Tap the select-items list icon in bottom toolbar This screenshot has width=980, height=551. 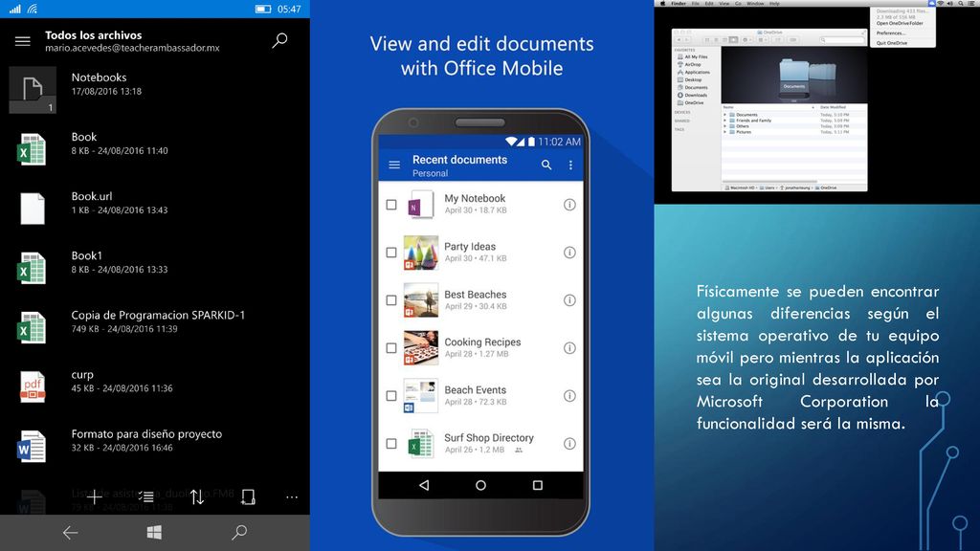pyautogui.click(x=146, y=496)
